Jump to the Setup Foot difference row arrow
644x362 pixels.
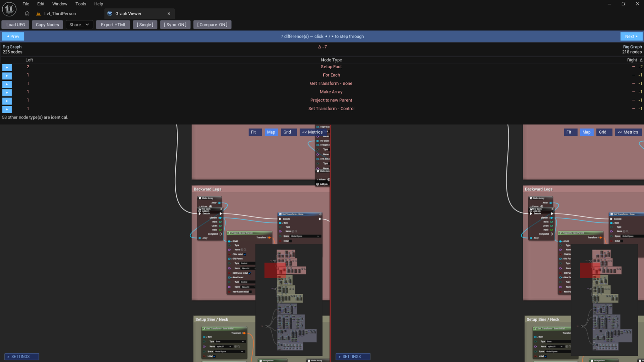7,67
